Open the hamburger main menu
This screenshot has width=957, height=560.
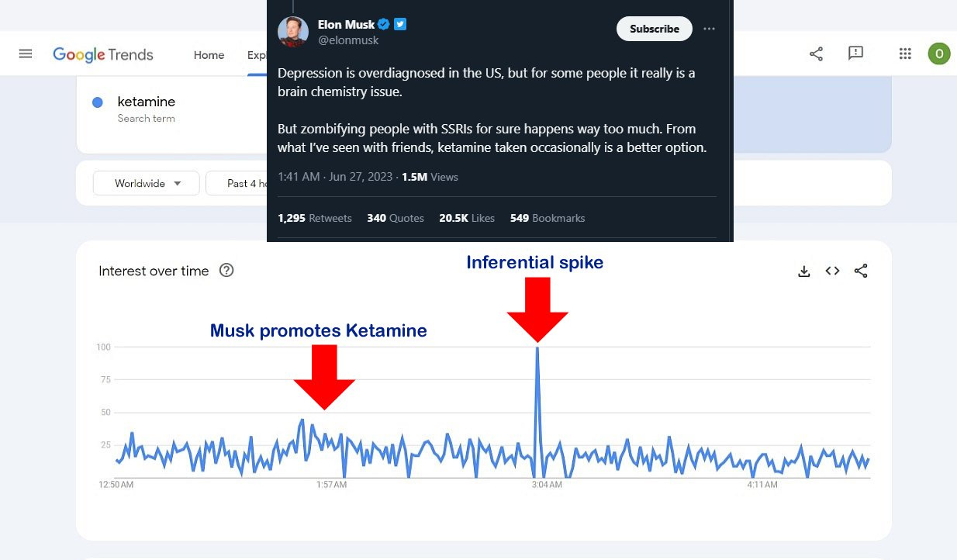26,54
